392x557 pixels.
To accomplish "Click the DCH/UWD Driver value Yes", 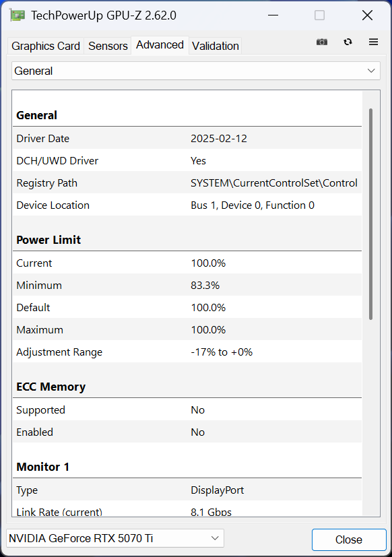I will point(198,160).
